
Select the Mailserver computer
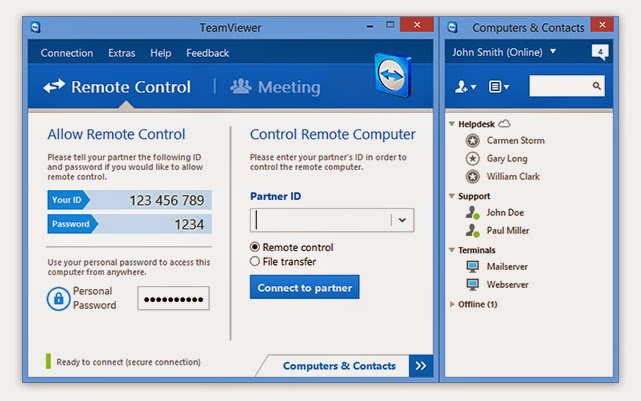tap(507, 267)
